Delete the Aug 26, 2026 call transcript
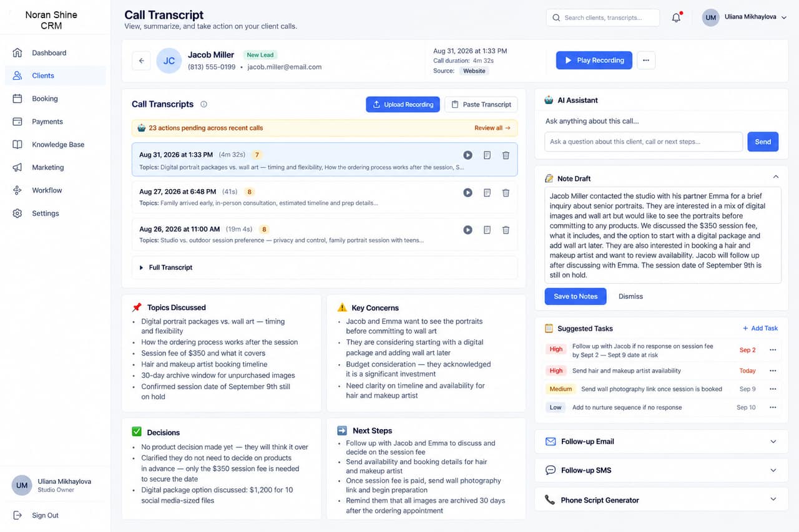The width and height of the screenshot is (799, 532). click(x=506, y=230)
